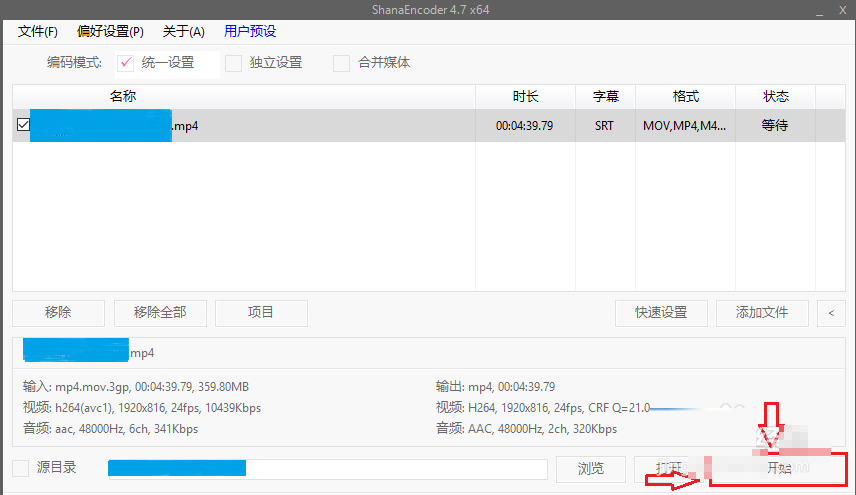Image resolution: width=856 pixels, height=495 pixels.
Task: Tick the 源目录 checkbox
Action: tap(21, 468)
